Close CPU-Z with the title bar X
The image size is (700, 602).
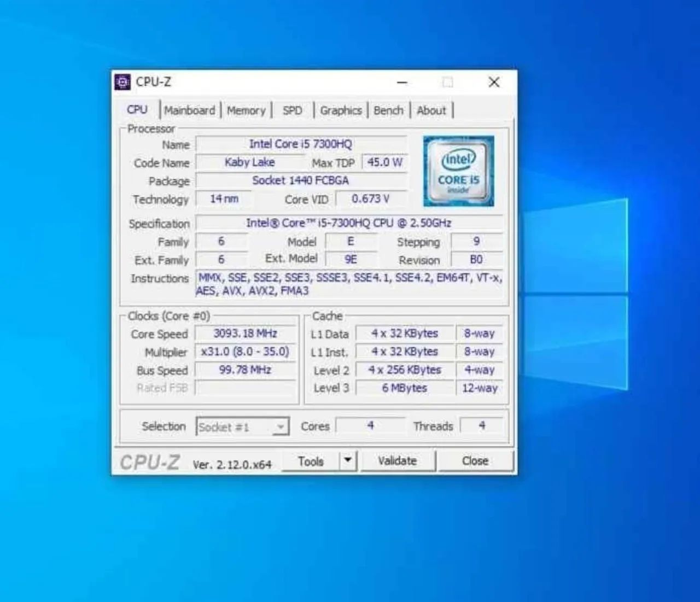coord(494,83)
